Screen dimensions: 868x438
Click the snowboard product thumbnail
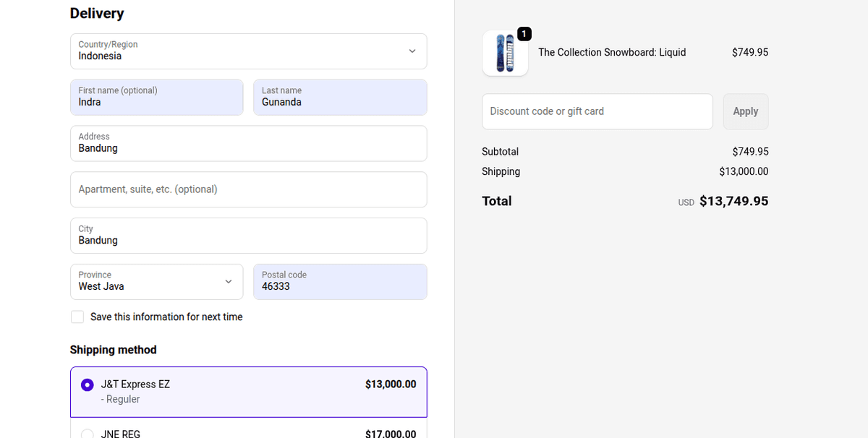pyautogui.click(x=505, y=53)
